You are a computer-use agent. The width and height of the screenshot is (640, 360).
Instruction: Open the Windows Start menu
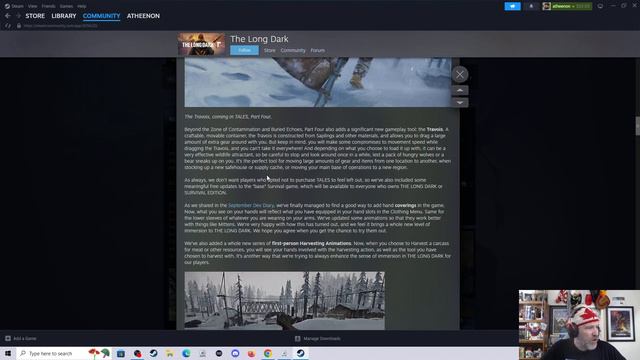(8, 353)
